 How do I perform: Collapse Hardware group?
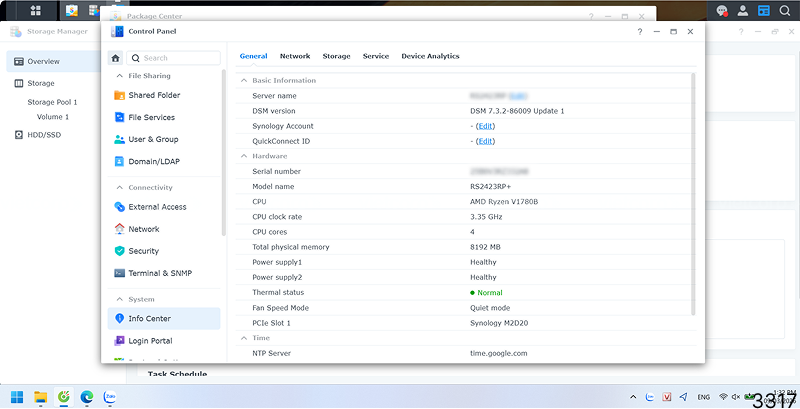244,156
